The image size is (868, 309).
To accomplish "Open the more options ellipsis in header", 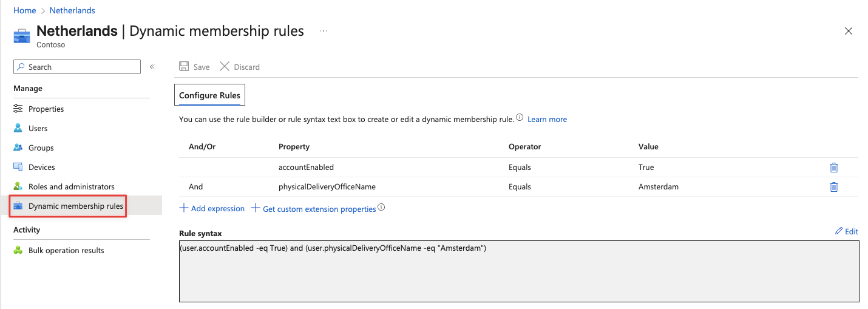I will [x=324, y=31].
